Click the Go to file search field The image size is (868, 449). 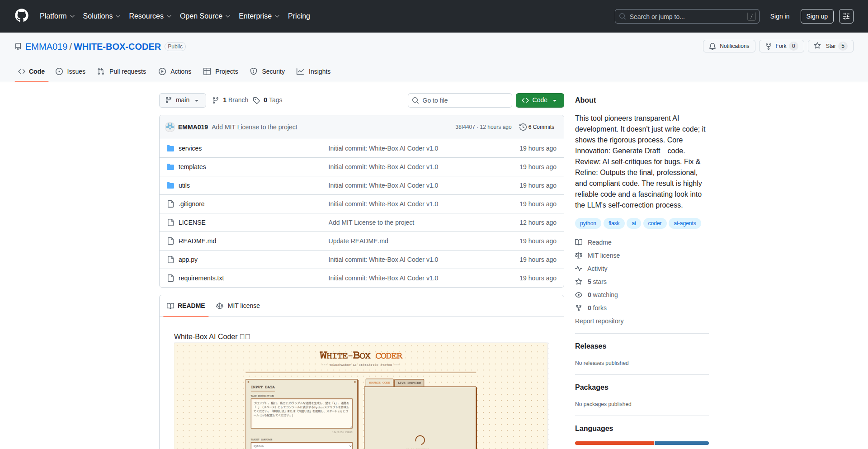(x=459, y=100)
